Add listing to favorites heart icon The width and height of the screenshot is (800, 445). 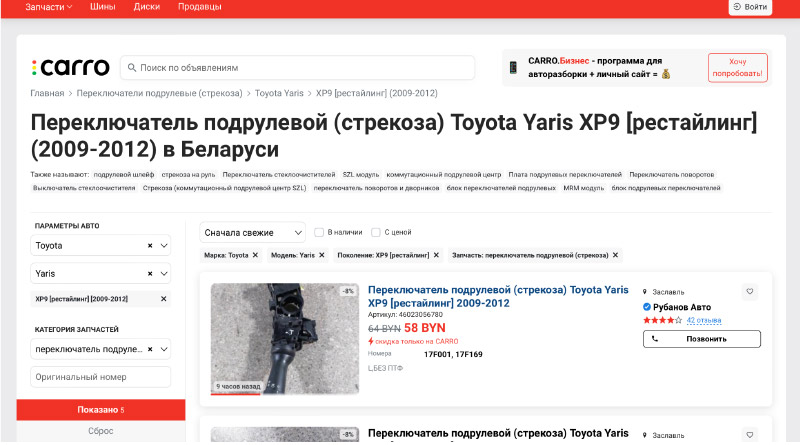pyautogui.click(x=750, y=292)
